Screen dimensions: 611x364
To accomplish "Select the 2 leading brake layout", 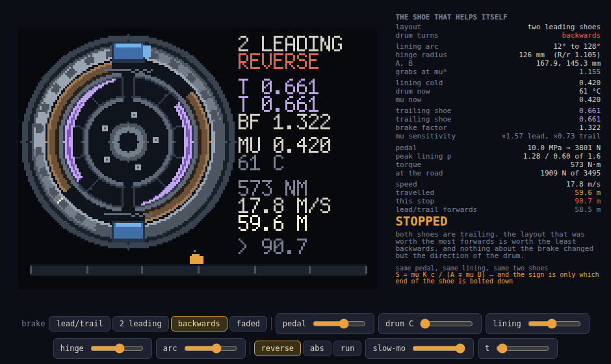I will (x=140, y=324).
